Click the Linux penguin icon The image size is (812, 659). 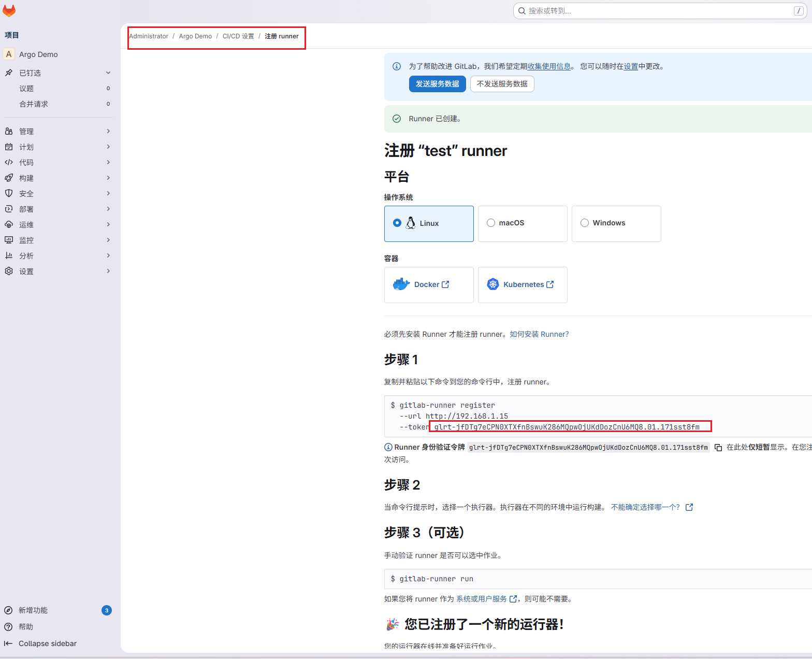[411, 223]
